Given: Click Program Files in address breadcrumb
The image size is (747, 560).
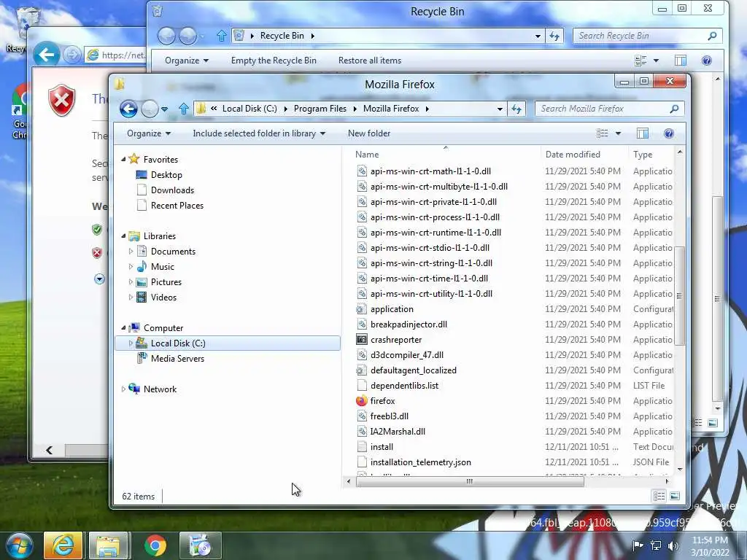Looking at the screenshot, I should pos(320,109).
